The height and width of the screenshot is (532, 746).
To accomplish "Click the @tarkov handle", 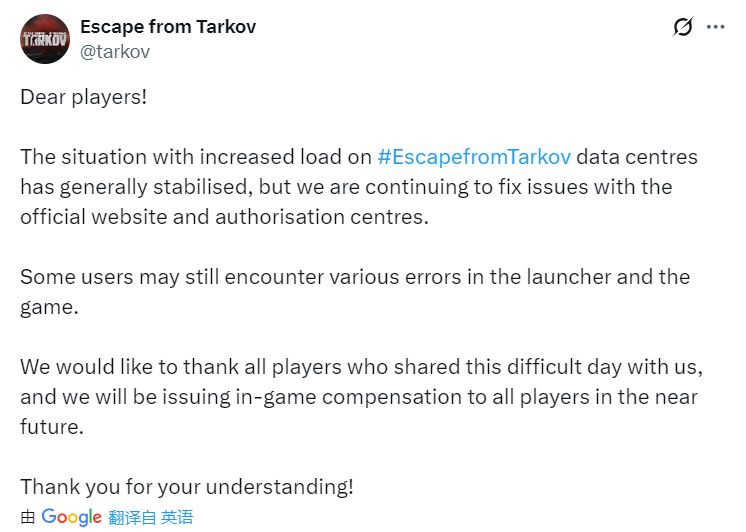I will pos(115,51).
